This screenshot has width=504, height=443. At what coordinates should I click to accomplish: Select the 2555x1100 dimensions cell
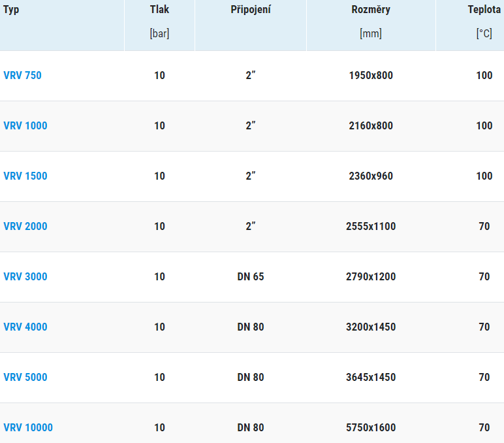371,227
